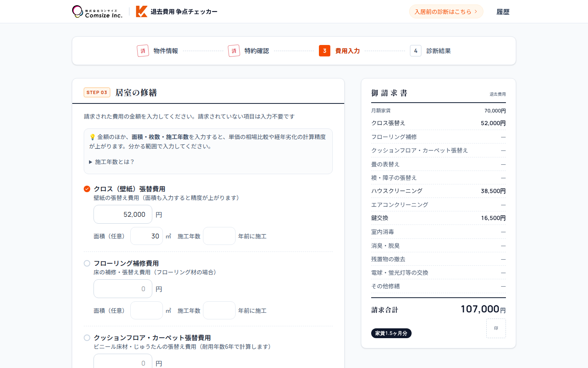Open the Comsize Inc. logo link
The image size is (588, 368).
pos(97,11)
